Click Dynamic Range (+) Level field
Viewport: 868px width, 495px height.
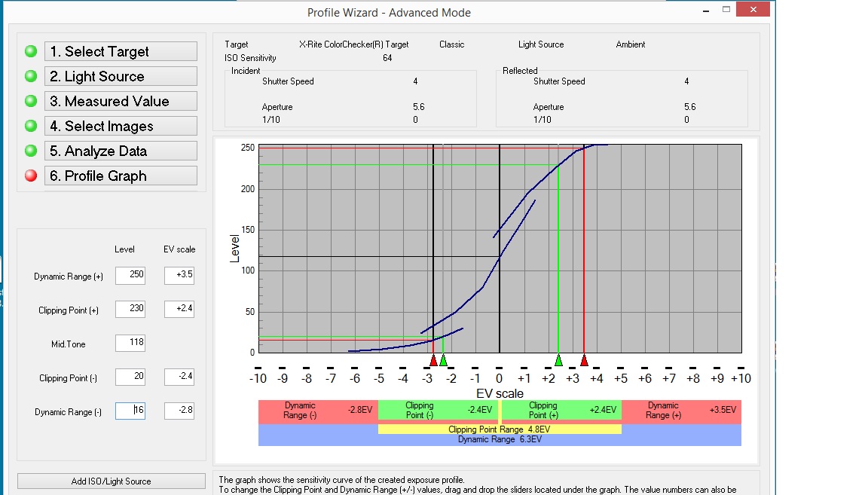click(x=130, y=275)
